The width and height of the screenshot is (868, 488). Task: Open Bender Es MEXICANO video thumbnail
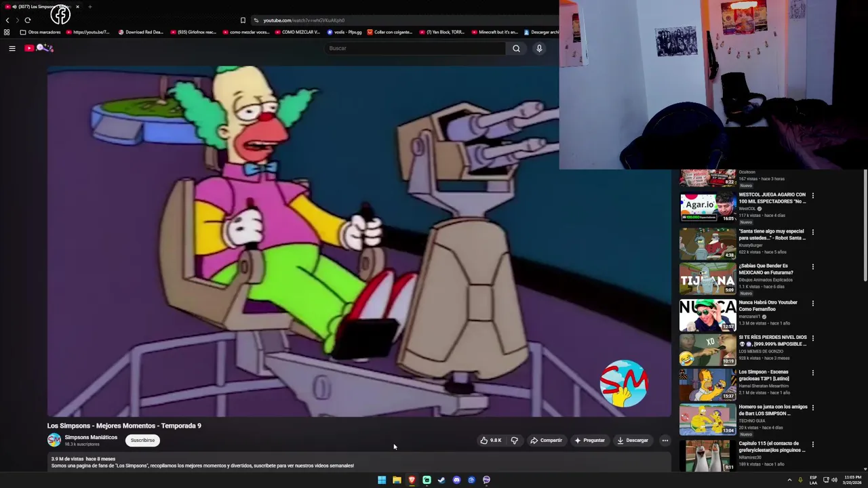click(708, 279)
